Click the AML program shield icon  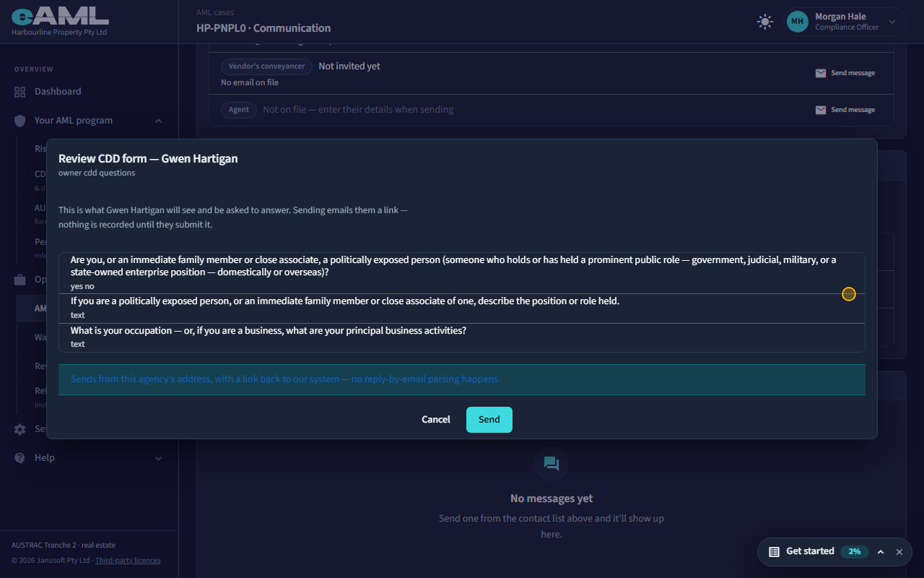19,121
